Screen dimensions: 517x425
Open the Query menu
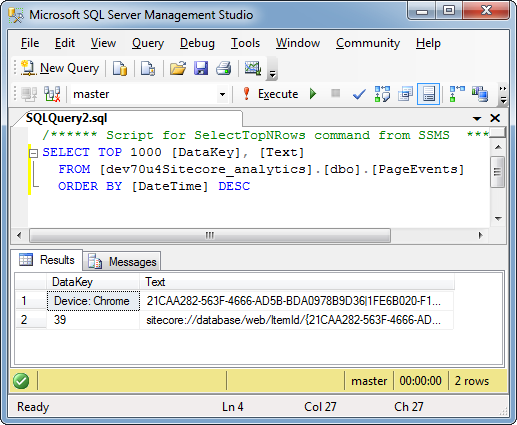pos(148,43)
